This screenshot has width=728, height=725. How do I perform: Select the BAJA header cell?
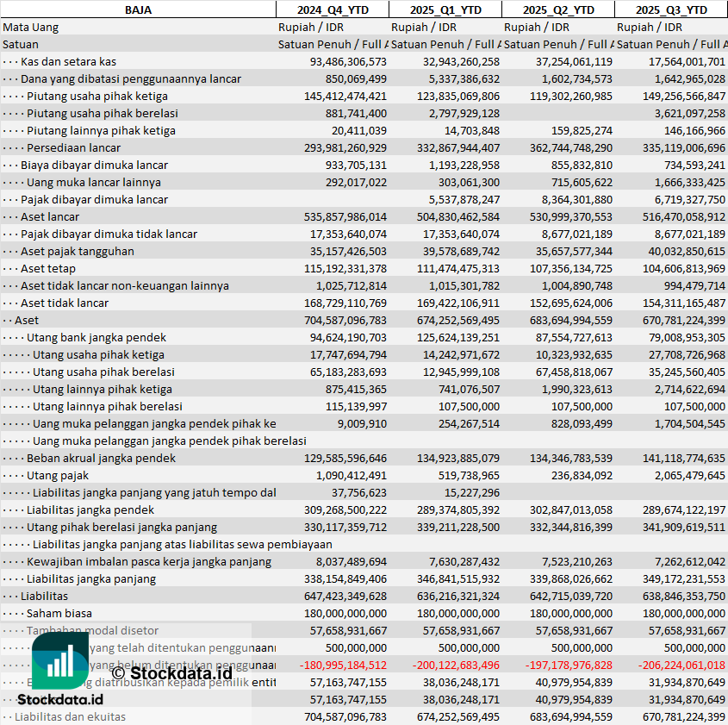click(138, 9)
